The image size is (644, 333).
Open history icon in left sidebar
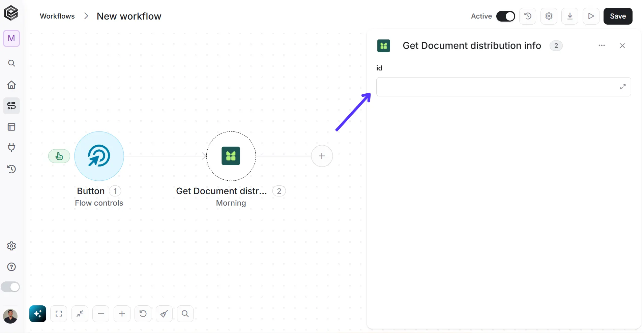[11, 169]
